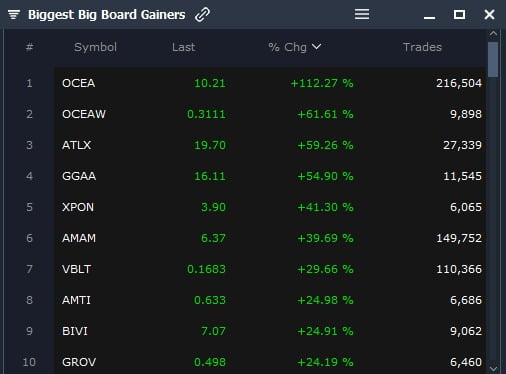Sort by Last column header
The image size is (506, 374).
183,47
